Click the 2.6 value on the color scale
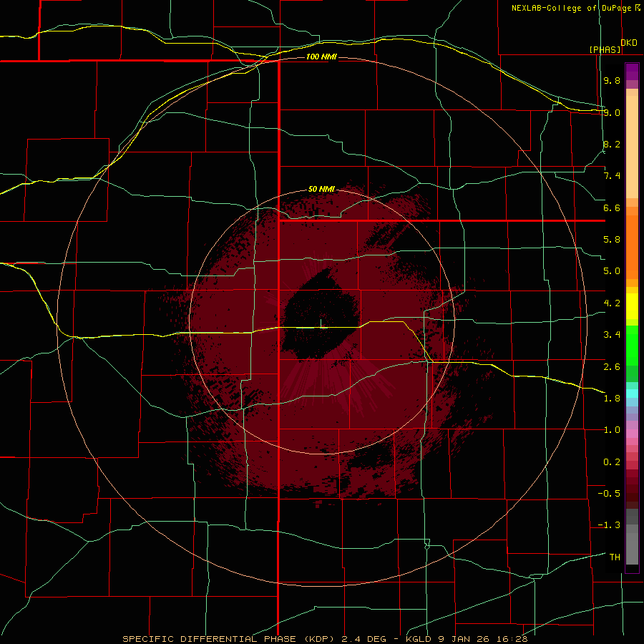The height and width of the screenshot is (644, 644). (x=612, y=367)
